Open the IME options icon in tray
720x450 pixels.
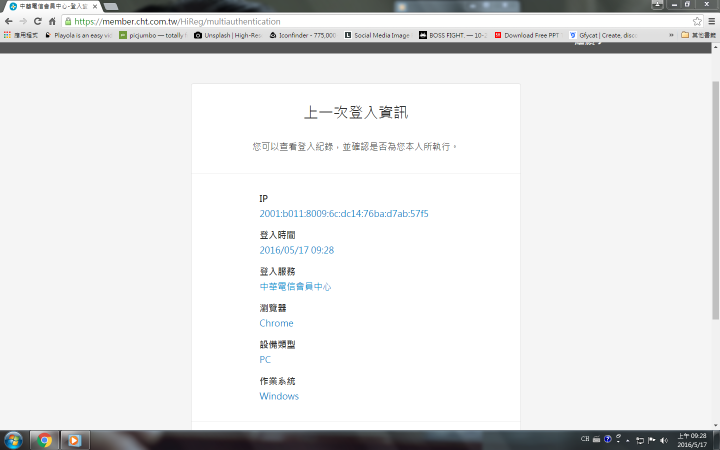[x=618, y=439]
